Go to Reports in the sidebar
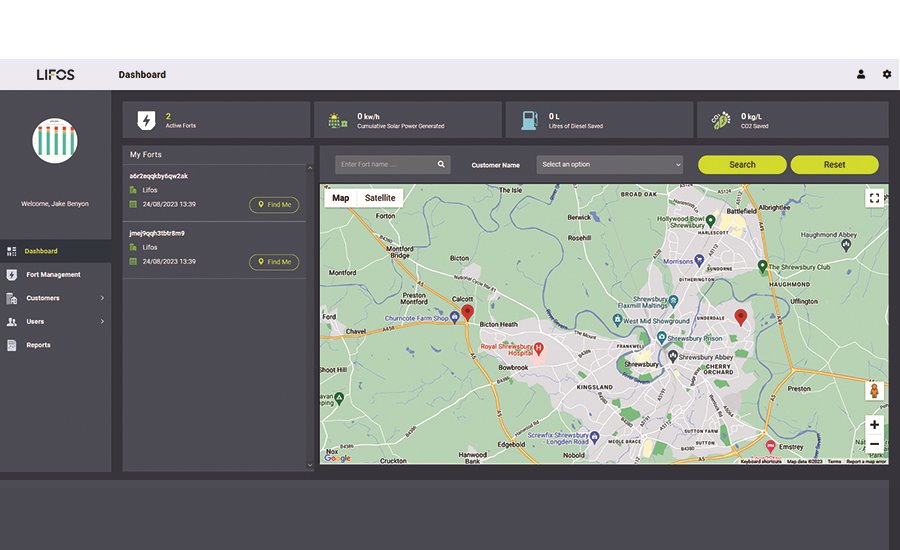This screenshot has width=900, height=550. (38, 345)
